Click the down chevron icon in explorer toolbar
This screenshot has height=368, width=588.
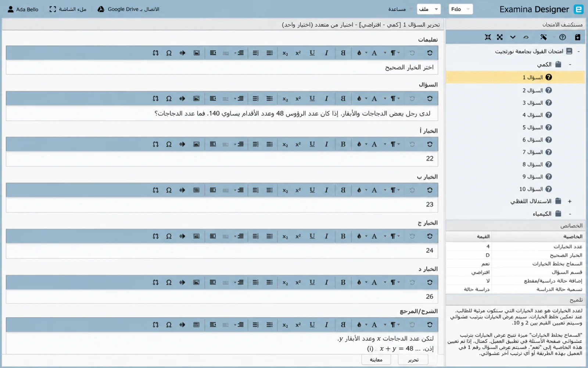pos(513,37)
